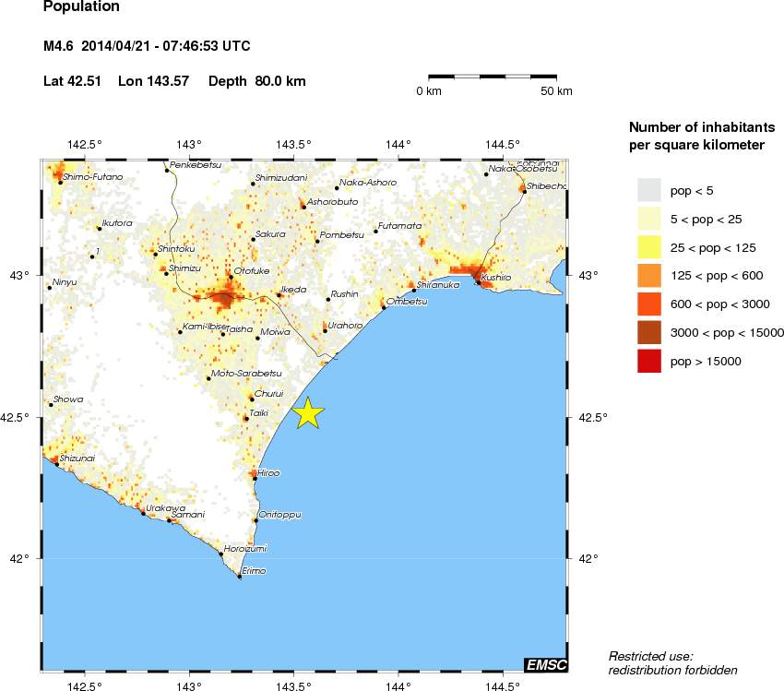This screenshot has height=691, width=784.
Task: Click the EMSC logo on the map
Action: [x=545, y=664]
